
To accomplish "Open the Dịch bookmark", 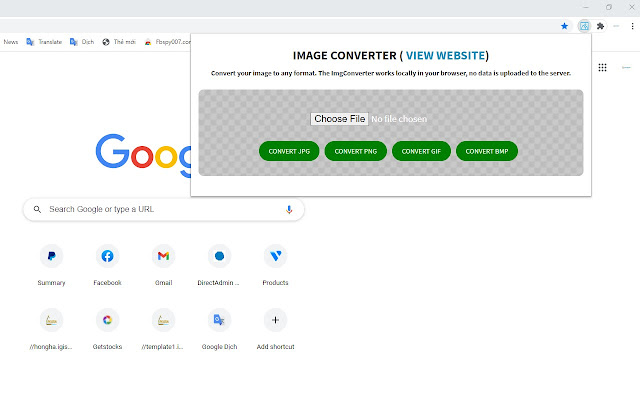I will point(82,42).
